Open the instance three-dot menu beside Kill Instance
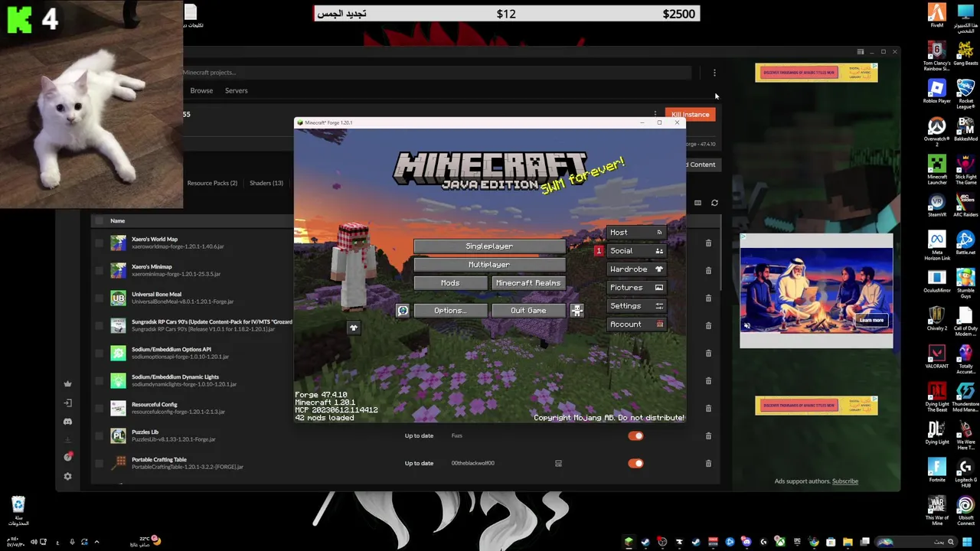 click(655, 115)
